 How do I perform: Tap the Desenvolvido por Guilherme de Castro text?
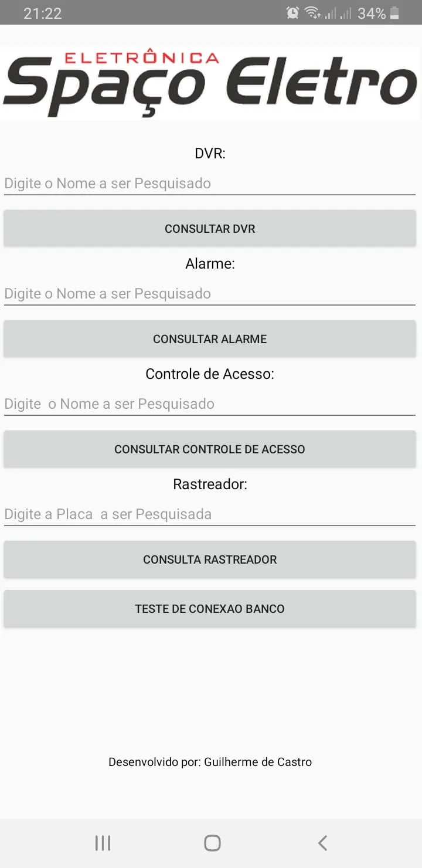tap(210, 762)
